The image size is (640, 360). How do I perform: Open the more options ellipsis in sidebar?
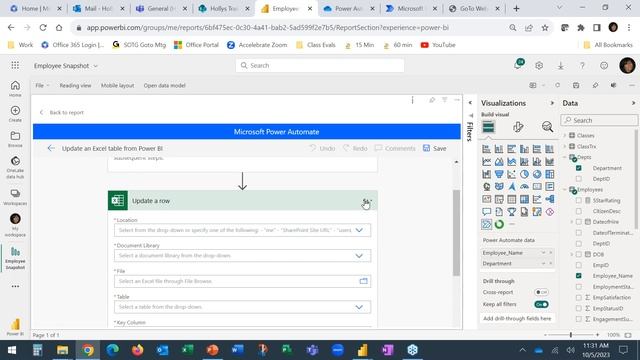click(15, 286)
